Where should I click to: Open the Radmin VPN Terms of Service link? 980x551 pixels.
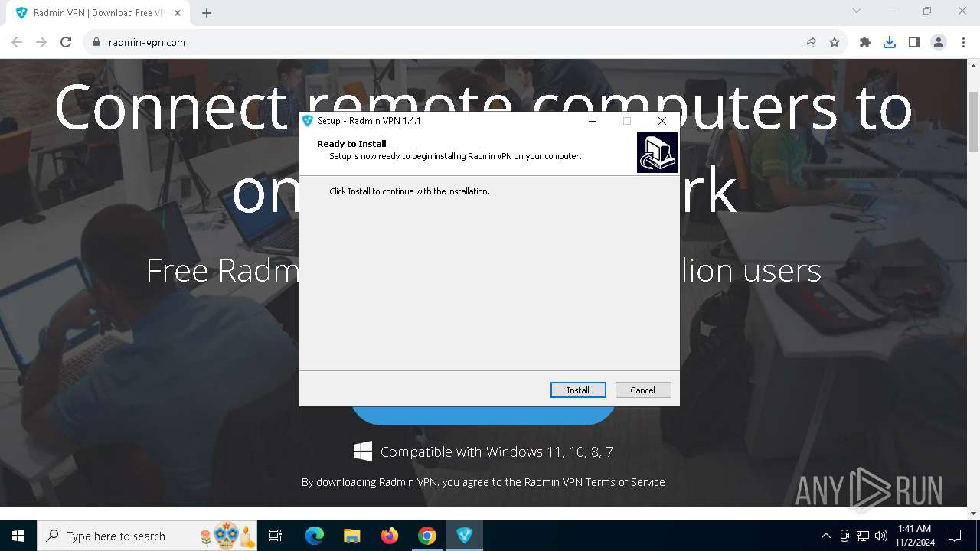594,482
